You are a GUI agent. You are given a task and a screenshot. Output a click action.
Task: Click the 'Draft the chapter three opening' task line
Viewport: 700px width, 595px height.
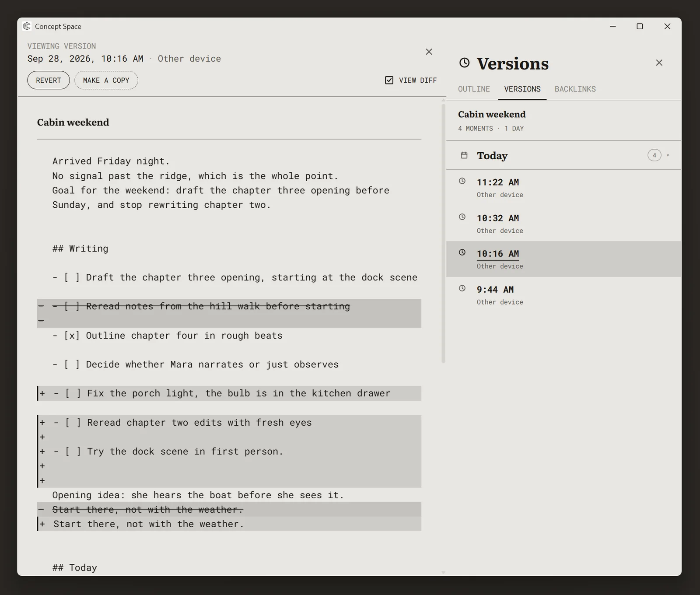[235, 277]
